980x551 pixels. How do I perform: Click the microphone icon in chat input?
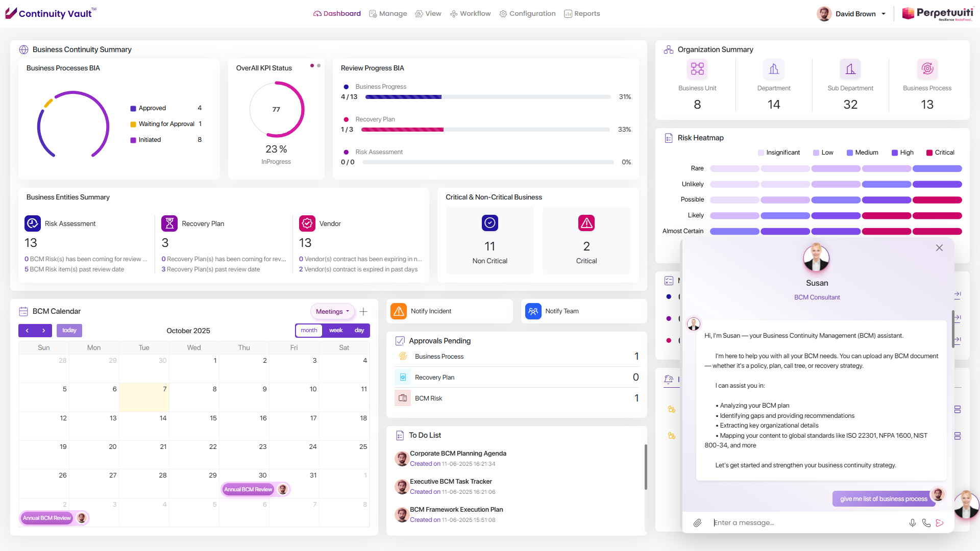pos(912,523)
